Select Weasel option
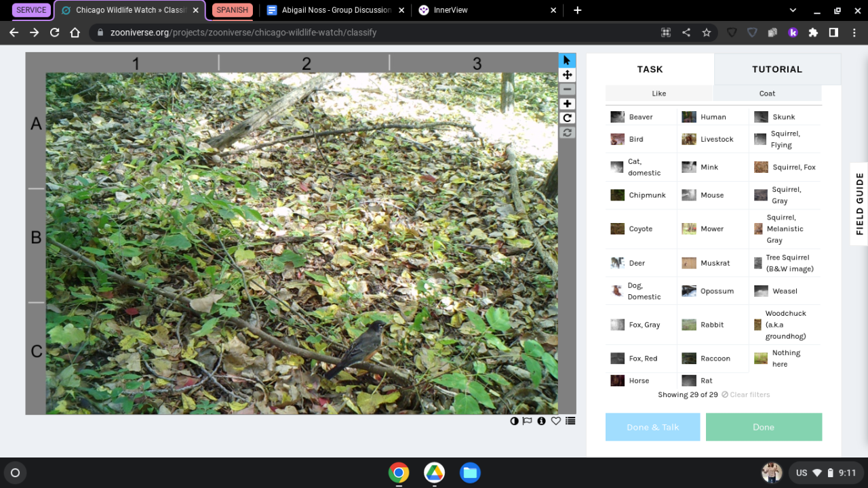The height and width of the screenshot is (488, 868). tap(785, 291)
